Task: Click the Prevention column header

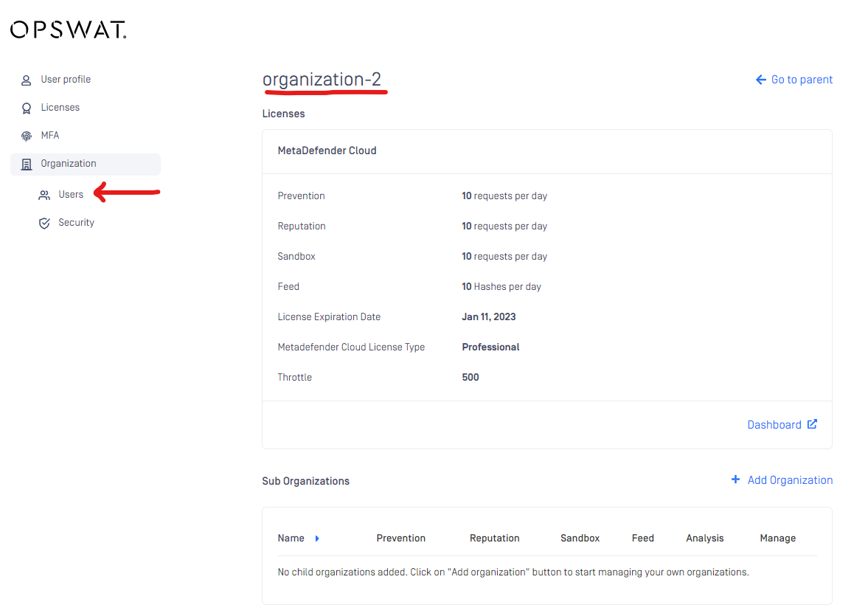Action: coord(400,539)
